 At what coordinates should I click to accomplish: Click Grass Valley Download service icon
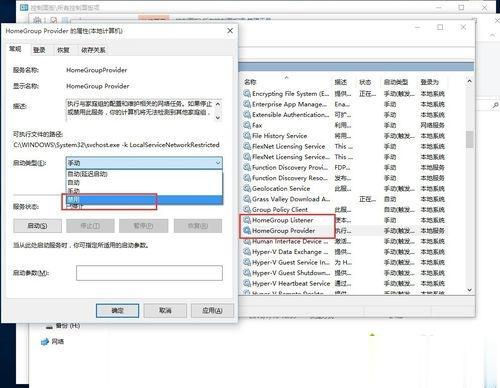pyautogui.click(x=247, y=199)
